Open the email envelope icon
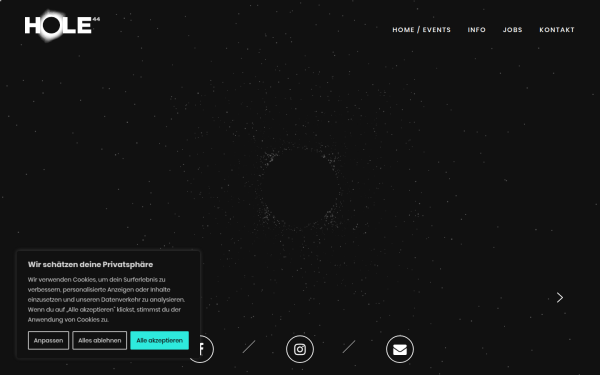Viewport: 600px width, 375px height. (400, 349)
